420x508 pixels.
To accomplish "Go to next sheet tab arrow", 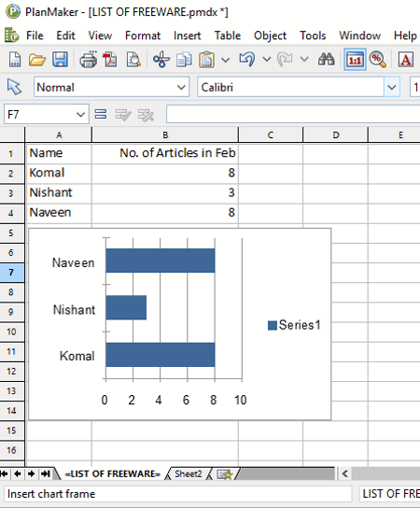I will tap(32, 473).
